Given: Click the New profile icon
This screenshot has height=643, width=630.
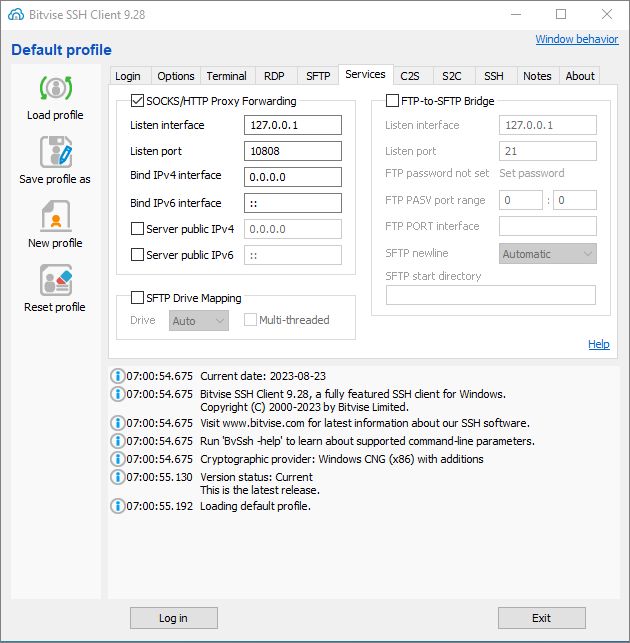Looking at the screenshot, I should [x=56, y=216].
